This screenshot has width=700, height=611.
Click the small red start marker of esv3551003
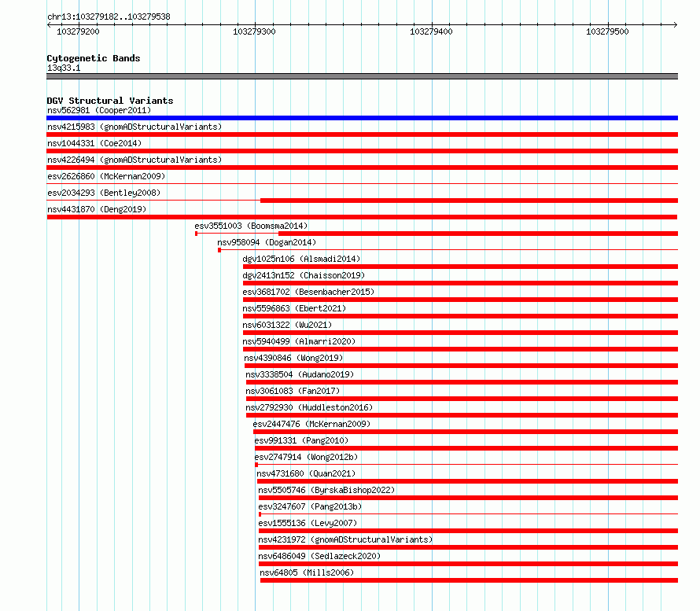tap(197, 234)
